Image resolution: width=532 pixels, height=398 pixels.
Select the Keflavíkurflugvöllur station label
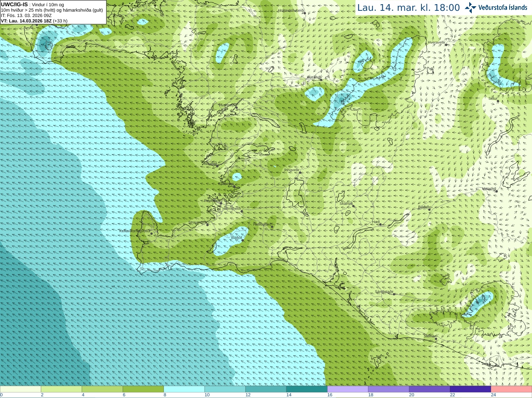[x=135, y=231]
